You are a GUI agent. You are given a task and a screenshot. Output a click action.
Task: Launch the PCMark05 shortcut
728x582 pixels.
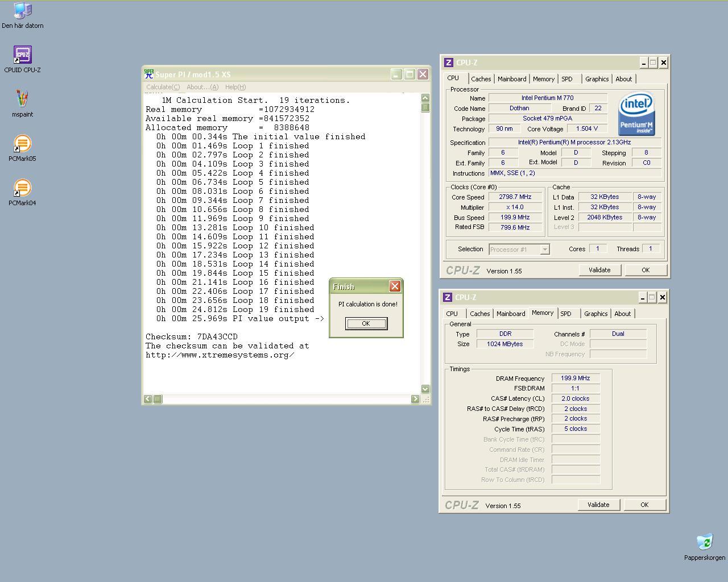(x=22, y=148)
